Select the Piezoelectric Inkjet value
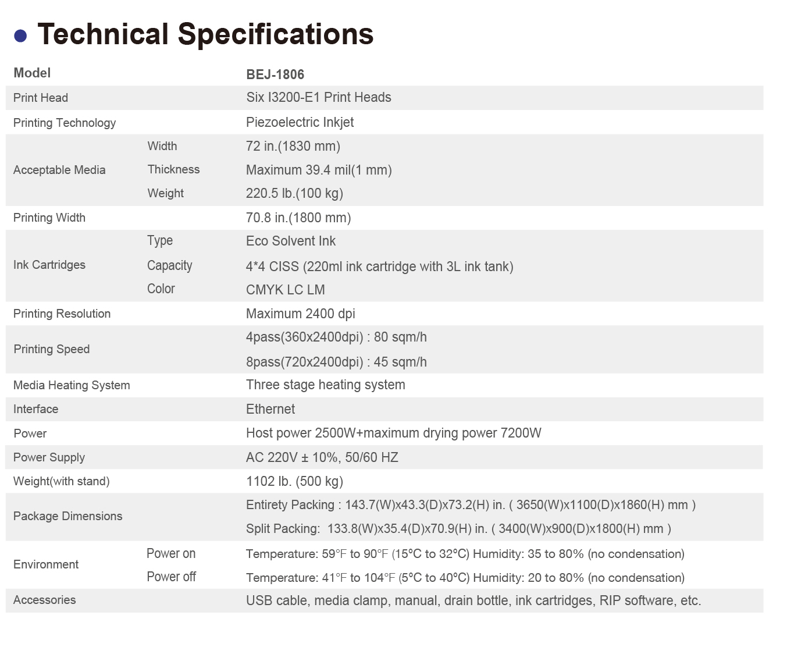The image size is (812, 647). click(300, 122)
